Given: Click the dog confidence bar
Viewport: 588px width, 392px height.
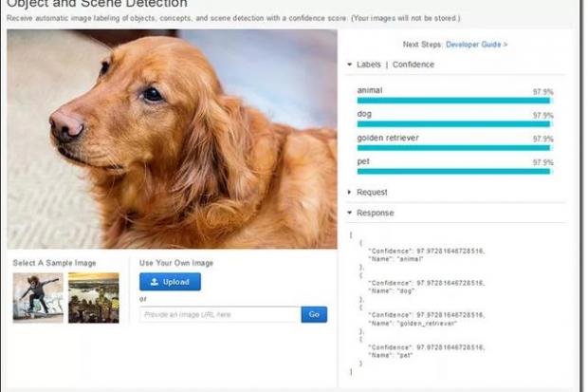Looking at the screenshot, I should [454, 124].
